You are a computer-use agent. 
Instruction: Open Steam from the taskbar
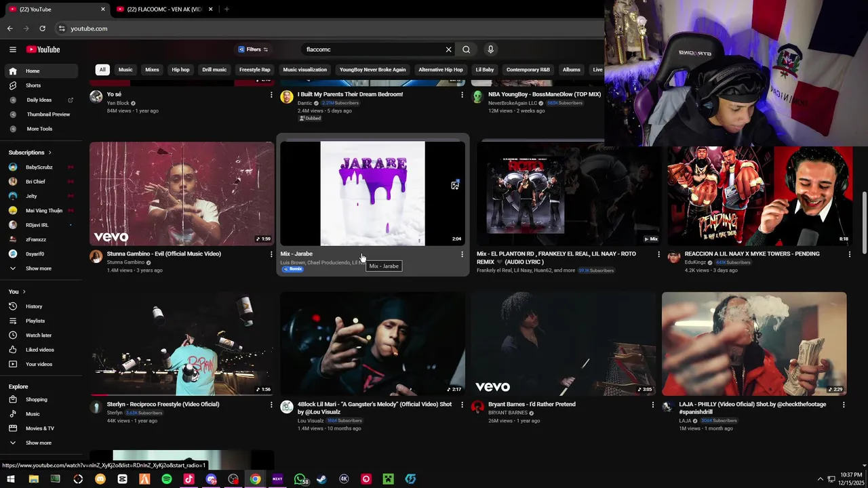pyautogui.click(x=321, y=479)
